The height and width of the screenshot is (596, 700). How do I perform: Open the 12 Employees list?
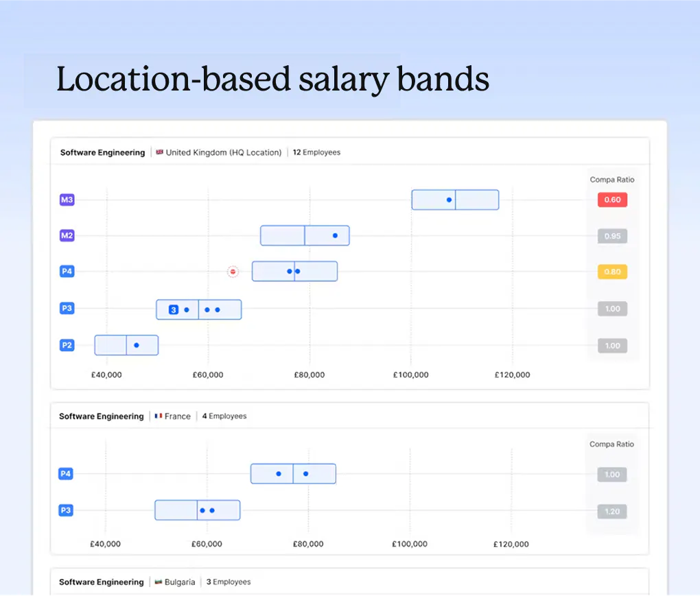316,152
